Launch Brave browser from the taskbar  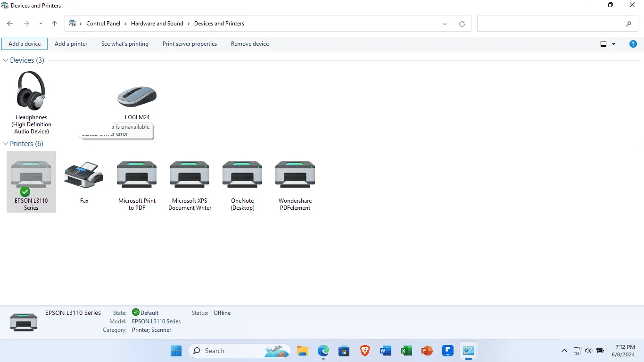(x=364, y=351)
